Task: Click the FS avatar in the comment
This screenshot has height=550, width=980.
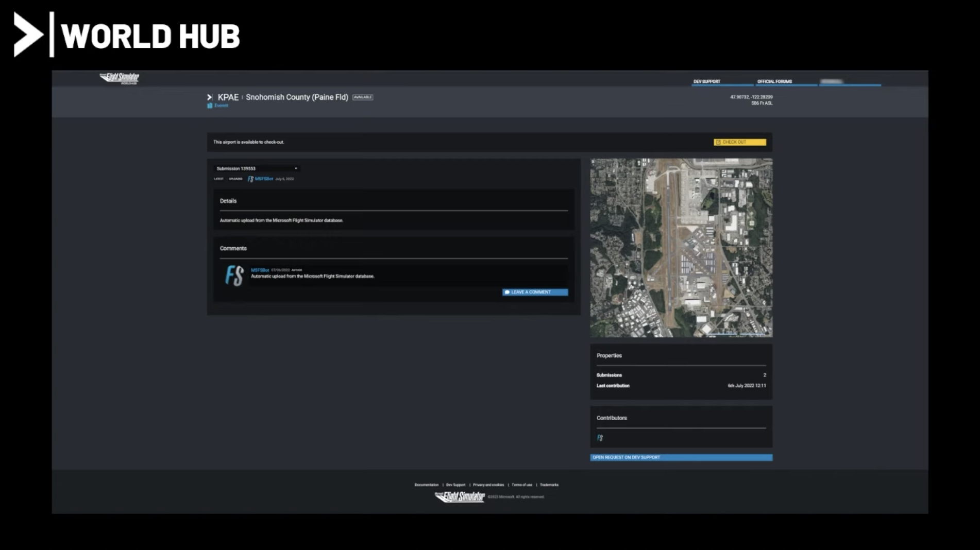Action: point(234,276)
